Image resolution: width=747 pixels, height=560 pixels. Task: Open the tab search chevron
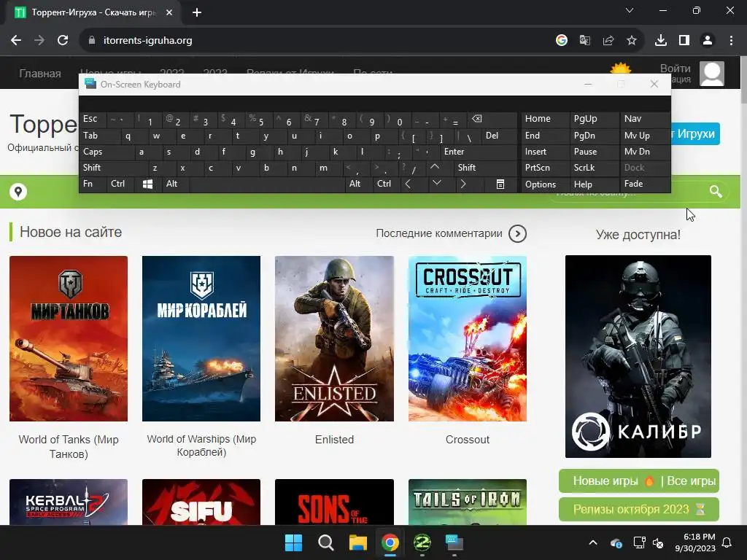630,10
